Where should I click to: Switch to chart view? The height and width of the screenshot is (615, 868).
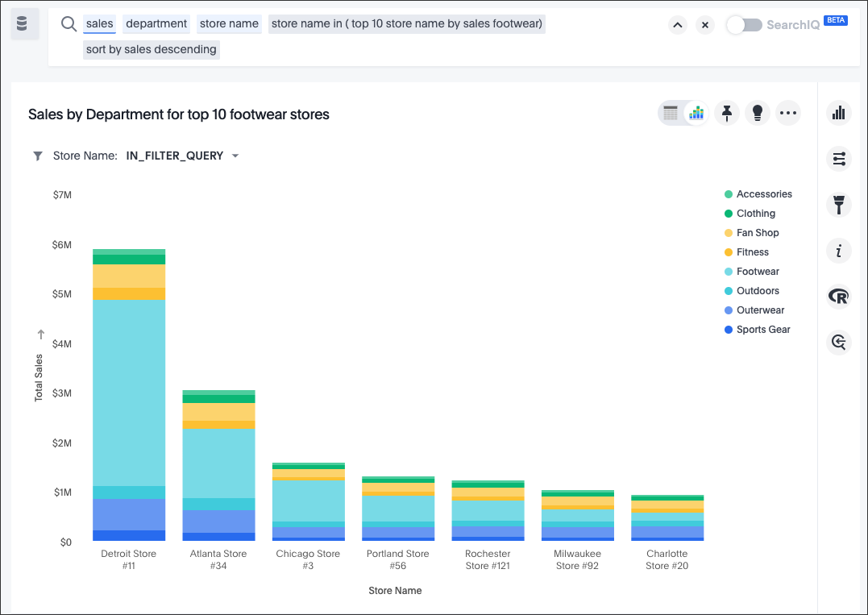click(696, 114)
